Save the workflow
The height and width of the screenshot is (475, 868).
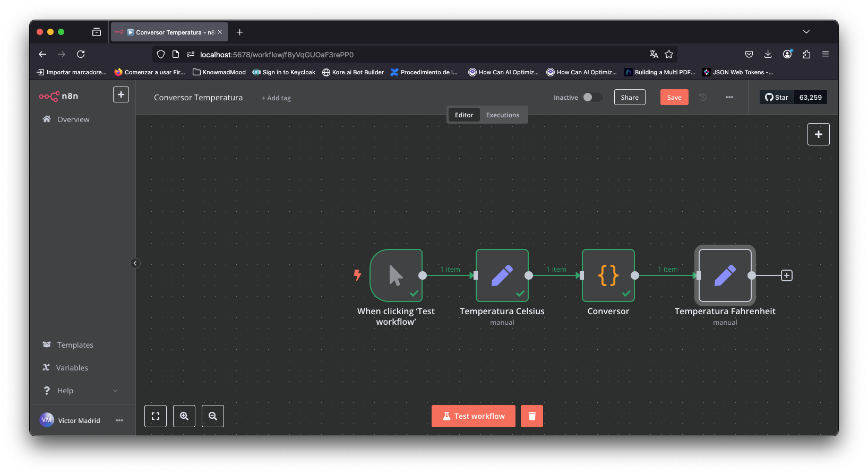[674, 97]
